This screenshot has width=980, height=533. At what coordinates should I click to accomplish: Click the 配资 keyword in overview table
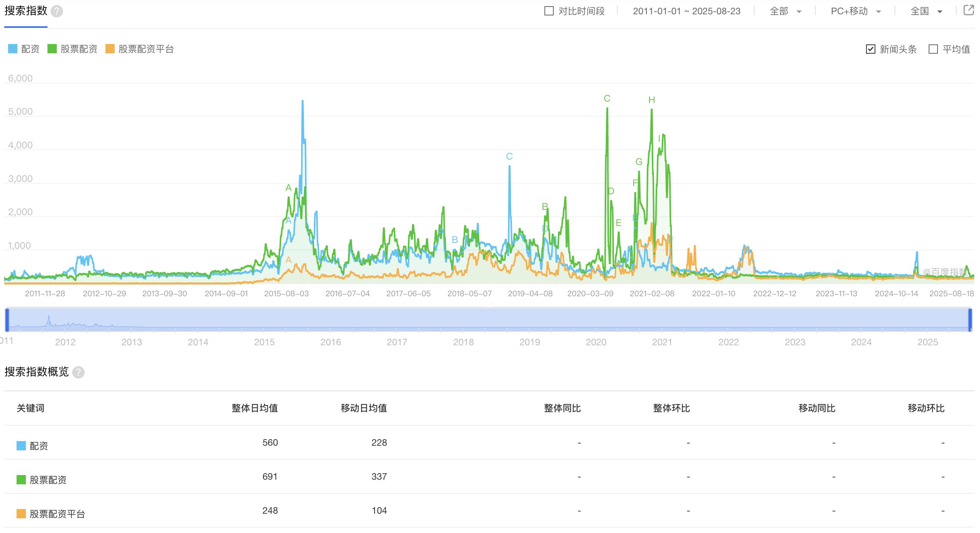[39, 446]
